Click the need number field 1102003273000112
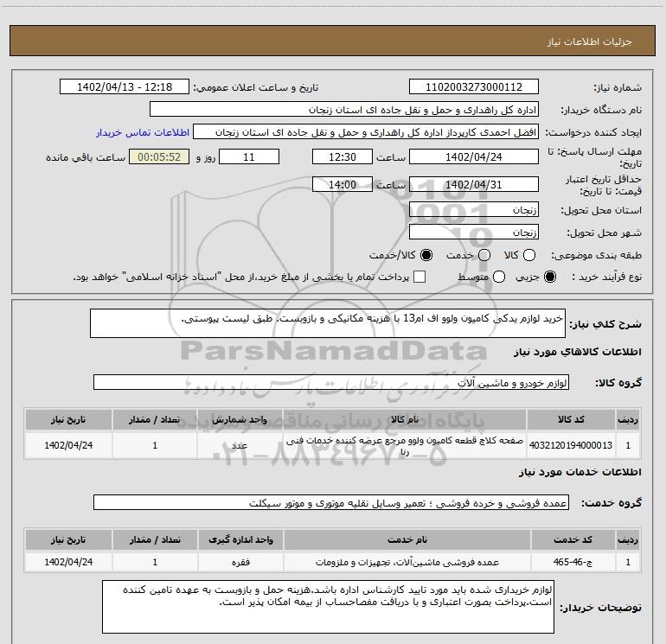The width and height of the screenshot is (666, 644). click(x=474, y=86)
